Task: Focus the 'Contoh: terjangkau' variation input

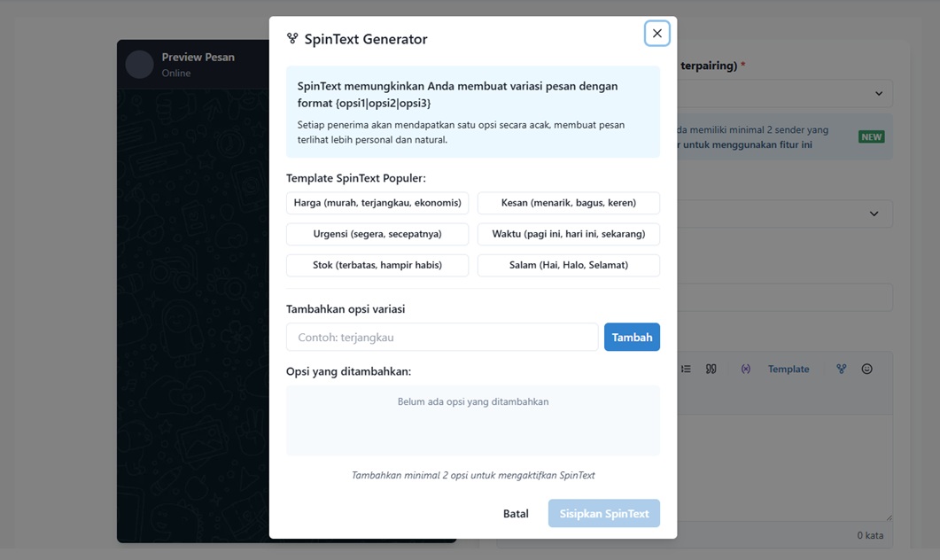Action: (x=442, y=337)
